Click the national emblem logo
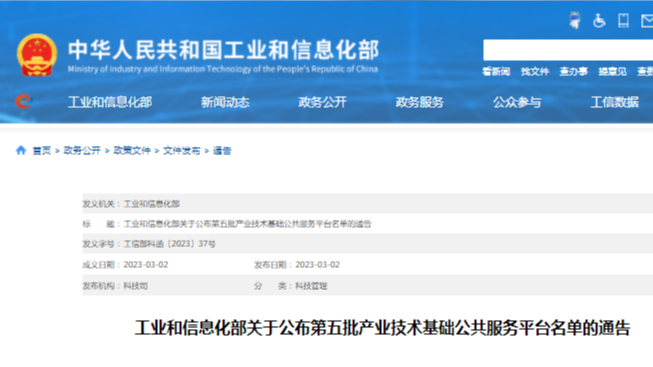The width and height of the screenshot is (653, 367). (37, 55)
